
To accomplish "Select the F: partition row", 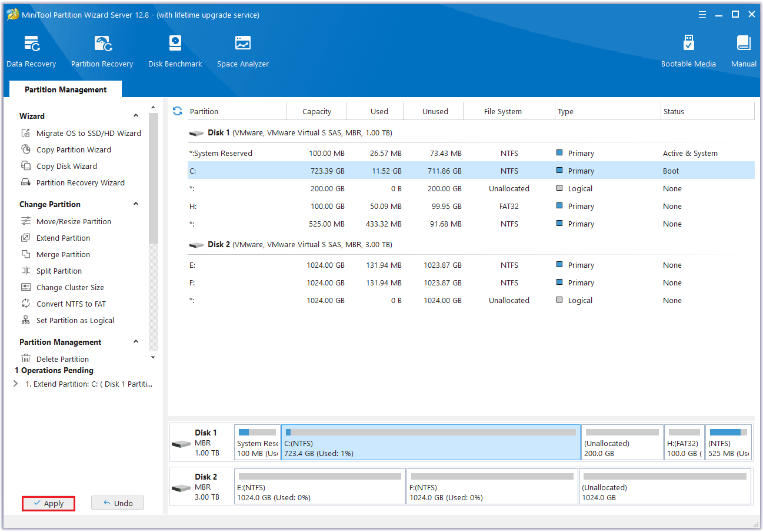I will (x=471, y=282).
